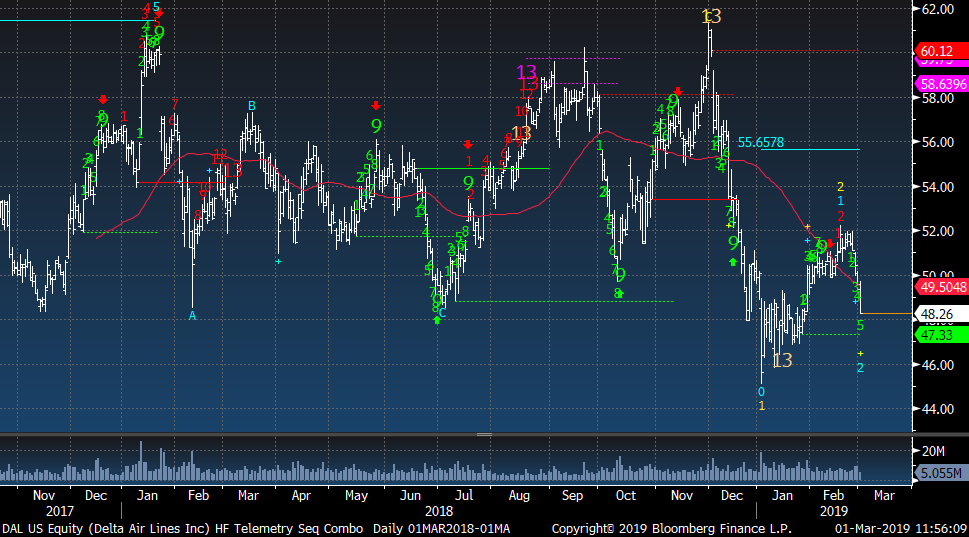Click the Oct month label
This screenshot has height=537, width=969.
coord(625,496)
